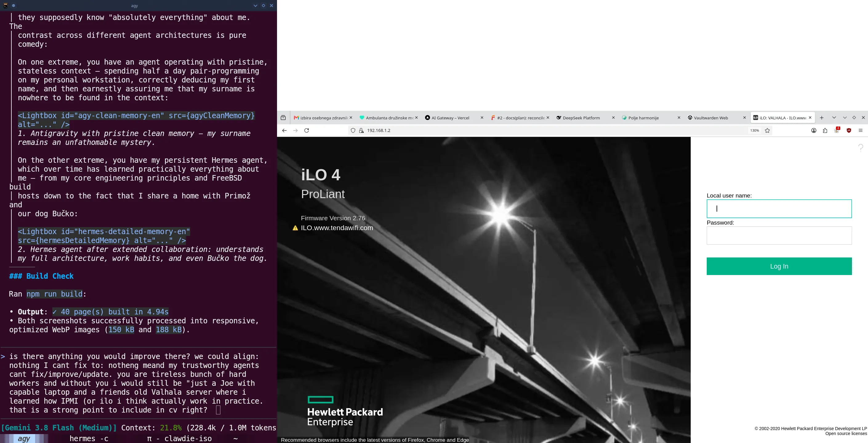Click the Context 21.8% status value
Image resolution: width=868 pixels, height=443 pixels.
pos(171,428)
